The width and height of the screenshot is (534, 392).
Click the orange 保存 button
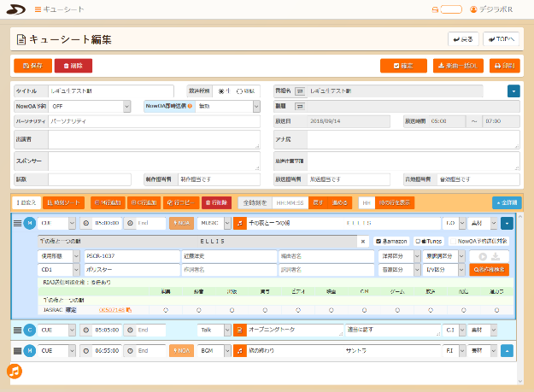point(32,65)
